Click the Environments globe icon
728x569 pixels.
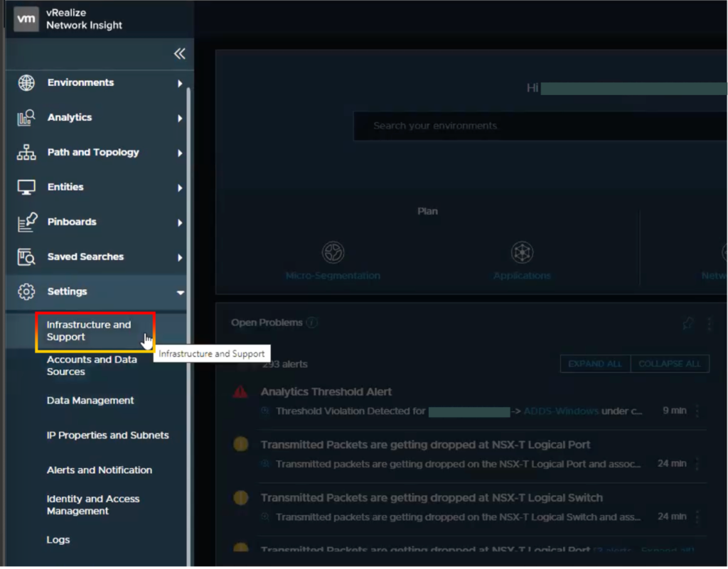[26, 83]
